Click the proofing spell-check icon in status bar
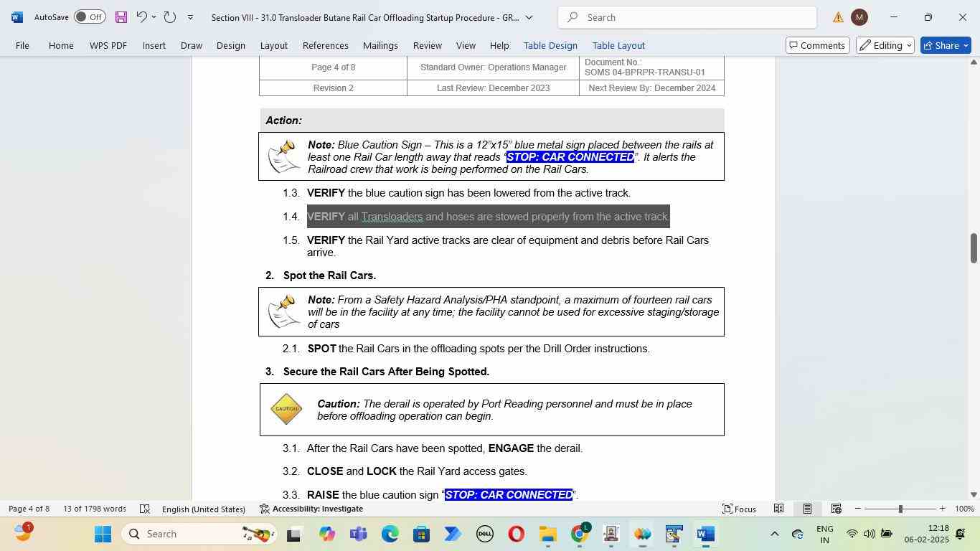 (x=144, y=509)
